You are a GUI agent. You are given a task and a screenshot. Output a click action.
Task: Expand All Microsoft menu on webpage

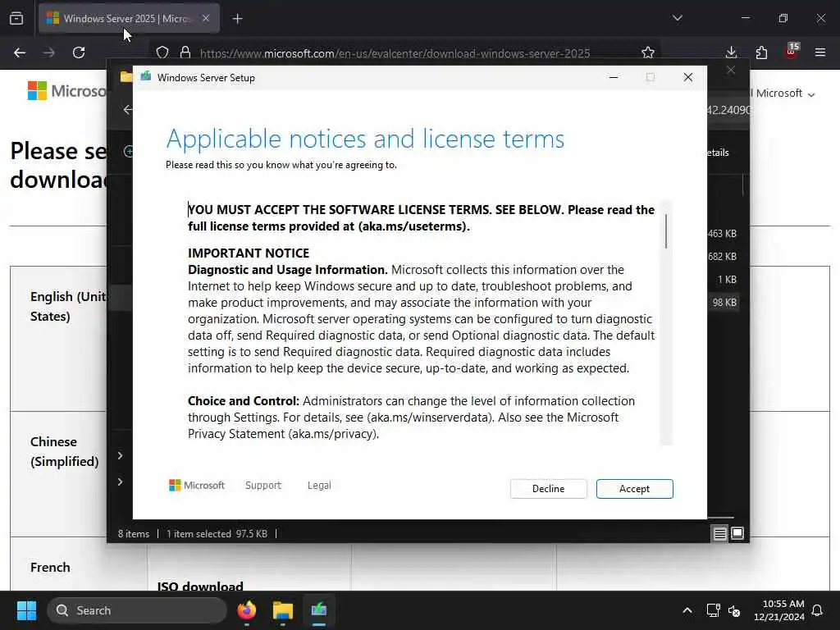(x=783, y=94)
